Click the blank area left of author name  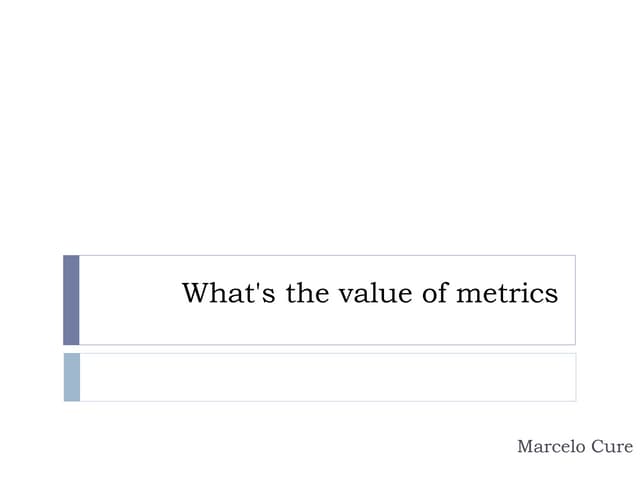[300, 447]
